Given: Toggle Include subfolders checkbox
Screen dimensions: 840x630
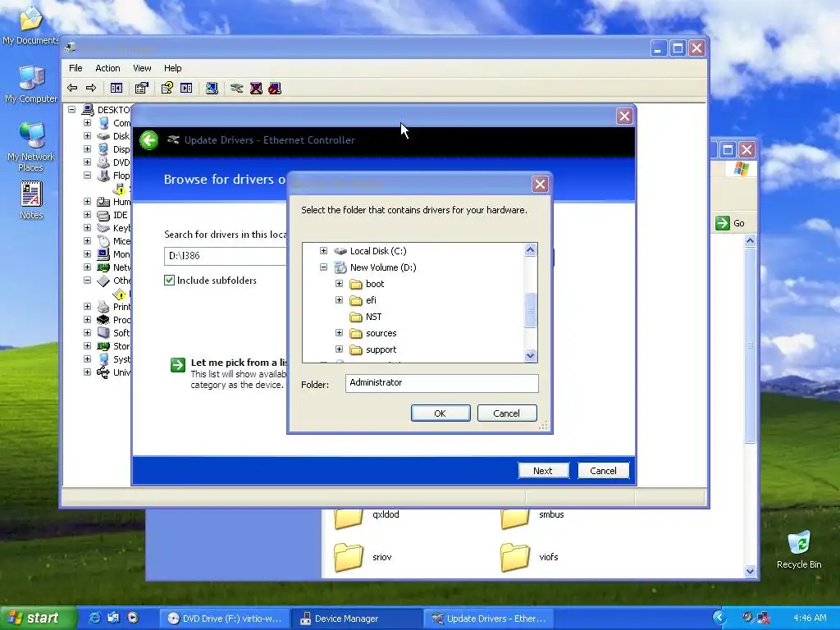Looking at the screenshot, I should [169, 281].
